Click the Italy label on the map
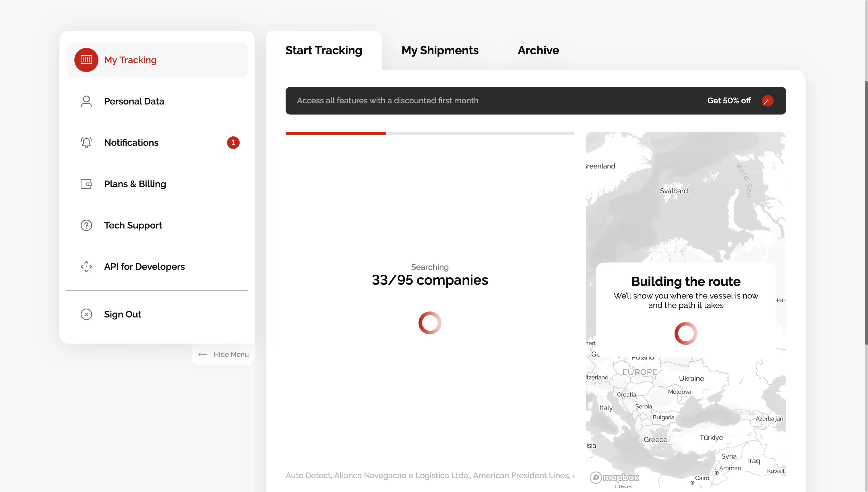 (x=606, y=408)
